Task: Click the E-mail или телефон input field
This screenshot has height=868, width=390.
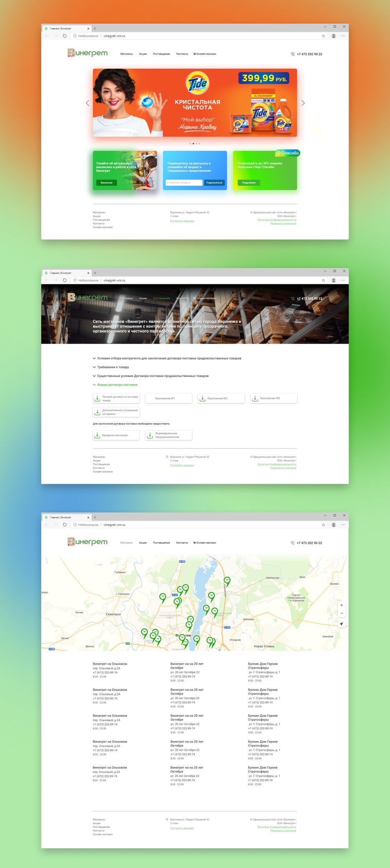Action: click(184, 183)
